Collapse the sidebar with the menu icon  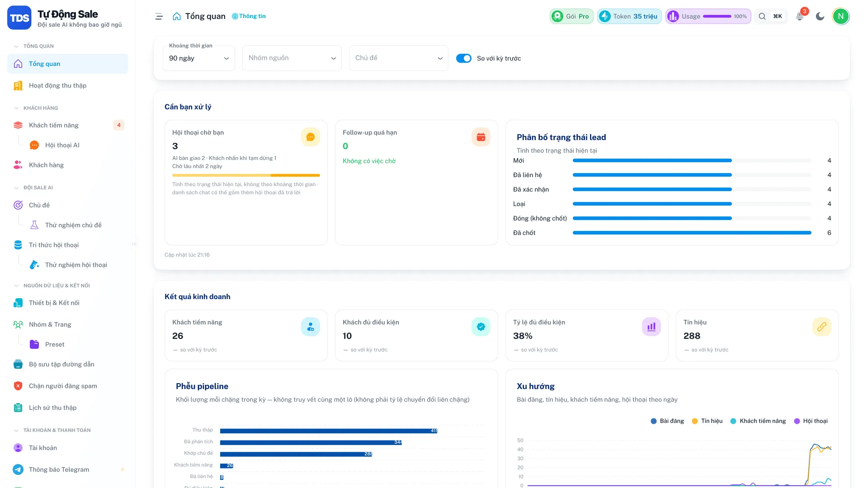pyautogui.click(x=159, y=16)
